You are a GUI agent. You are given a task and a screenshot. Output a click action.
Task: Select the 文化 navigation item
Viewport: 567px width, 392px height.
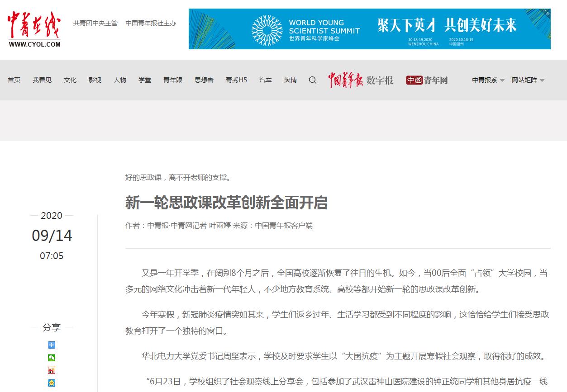pyautogui.click(x=70, y=80)
